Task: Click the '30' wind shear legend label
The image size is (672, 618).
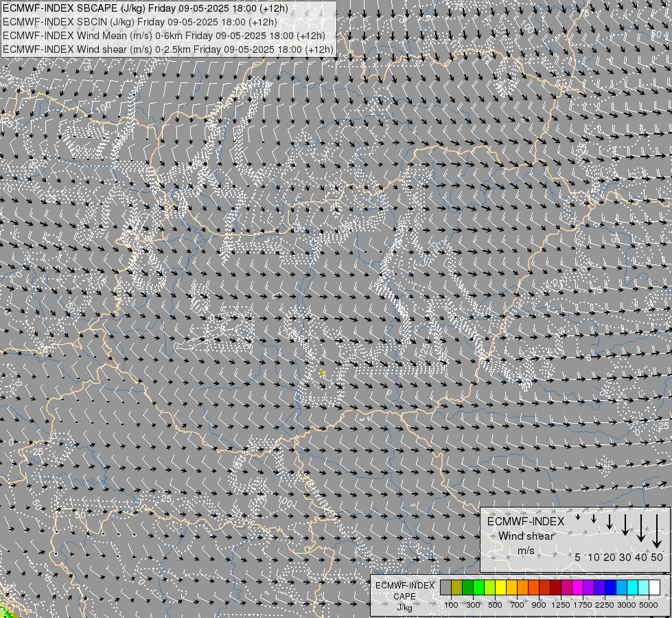Action: (625, 557)
